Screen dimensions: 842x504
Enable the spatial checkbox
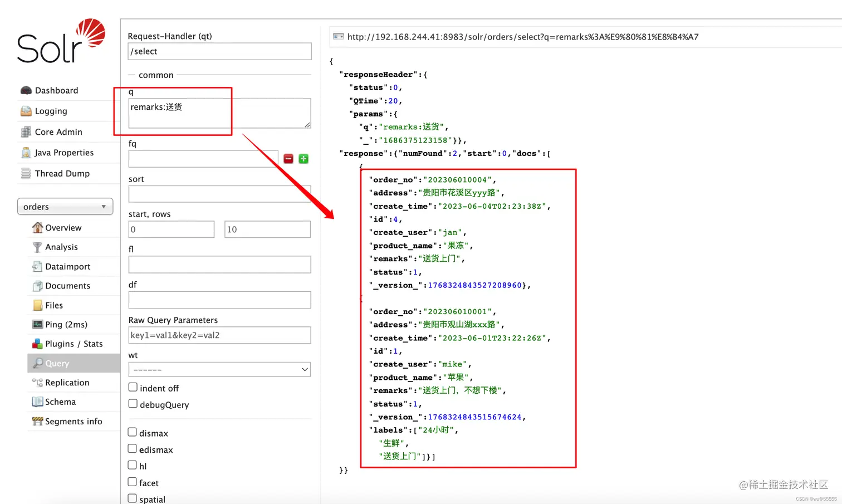pos(133,498)
